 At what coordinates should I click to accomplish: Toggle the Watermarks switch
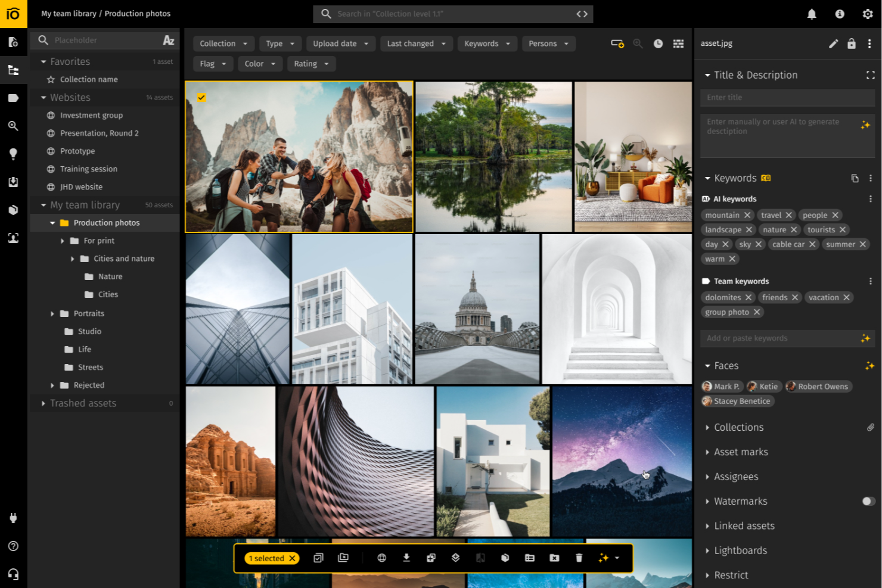868,501
